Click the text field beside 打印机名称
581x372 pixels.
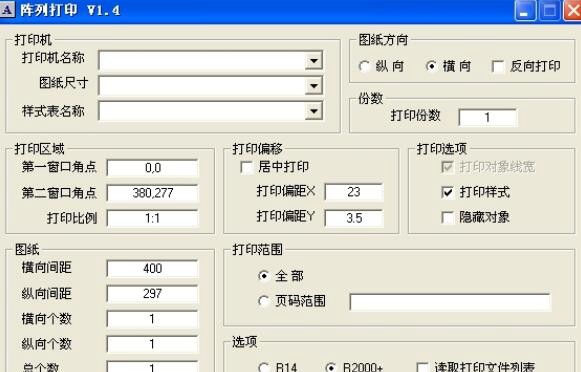(202, 60)
